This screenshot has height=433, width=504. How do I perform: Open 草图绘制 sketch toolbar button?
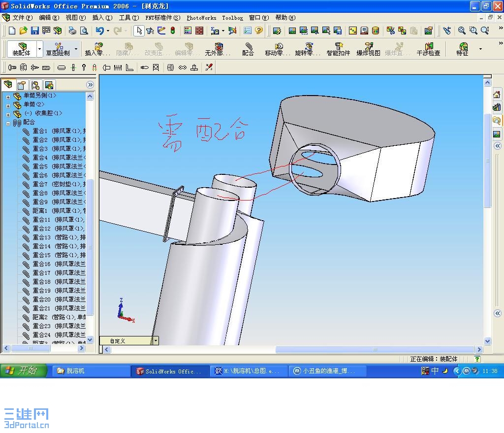click(58, 49)
